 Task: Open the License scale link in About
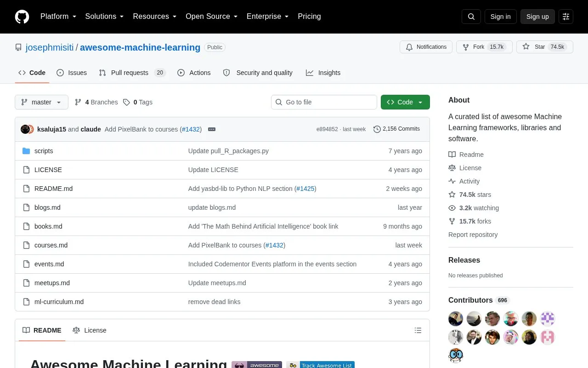[x=465, y=168]
